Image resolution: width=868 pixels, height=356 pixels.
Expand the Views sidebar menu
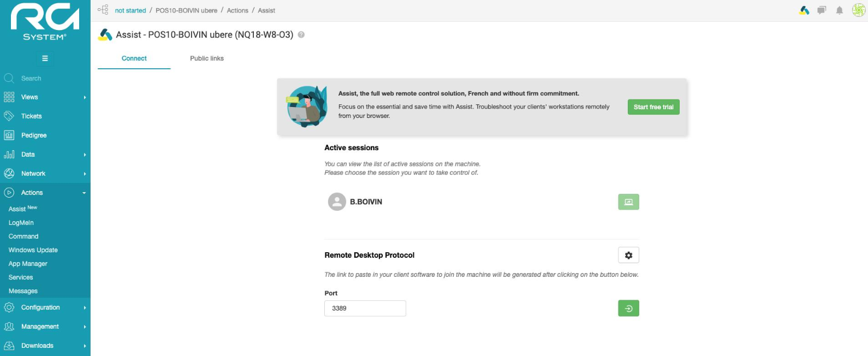click(x=45, y=97)
